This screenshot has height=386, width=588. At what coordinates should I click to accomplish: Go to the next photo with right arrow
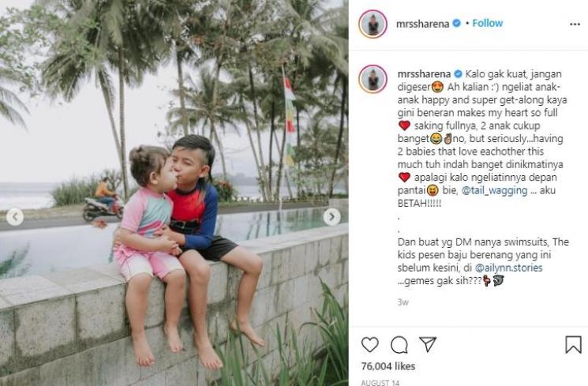point(331,217)
